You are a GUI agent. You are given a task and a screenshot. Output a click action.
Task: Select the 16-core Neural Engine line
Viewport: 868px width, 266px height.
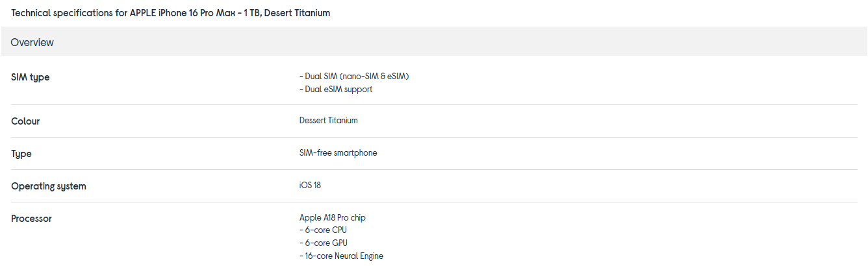click(x=341, y=256)
